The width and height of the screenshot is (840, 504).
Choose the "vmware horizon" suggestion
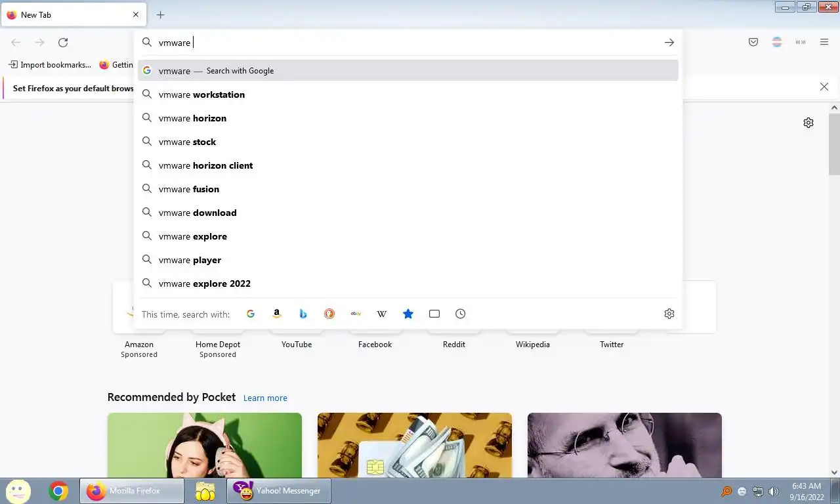click(x=408, y=118)
